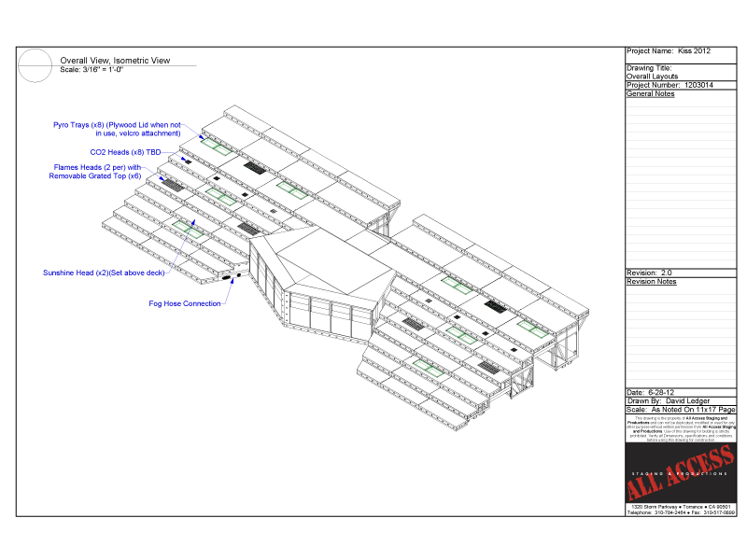The height and width of the screenshot is (560, 747).
Task: Click the Project Number 1203014 field
Action: (669, 84)
